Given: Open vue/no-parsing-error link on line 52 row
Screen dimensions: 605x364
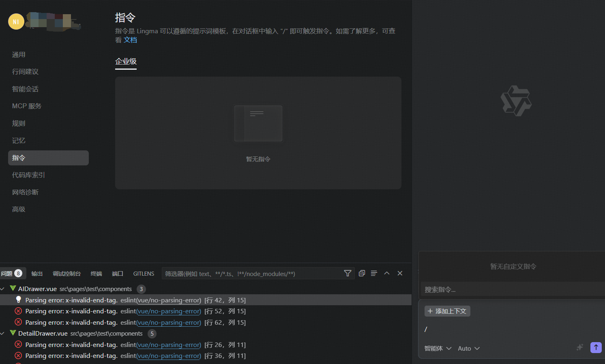Looking at the screenshot, I should coord(169,311).
